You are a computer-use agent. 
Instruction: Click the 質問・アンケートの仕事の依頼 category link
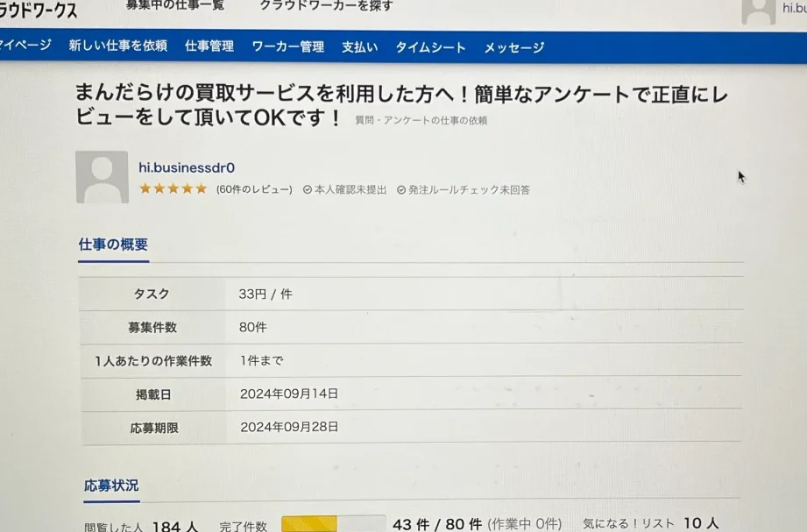pos(421,121)
